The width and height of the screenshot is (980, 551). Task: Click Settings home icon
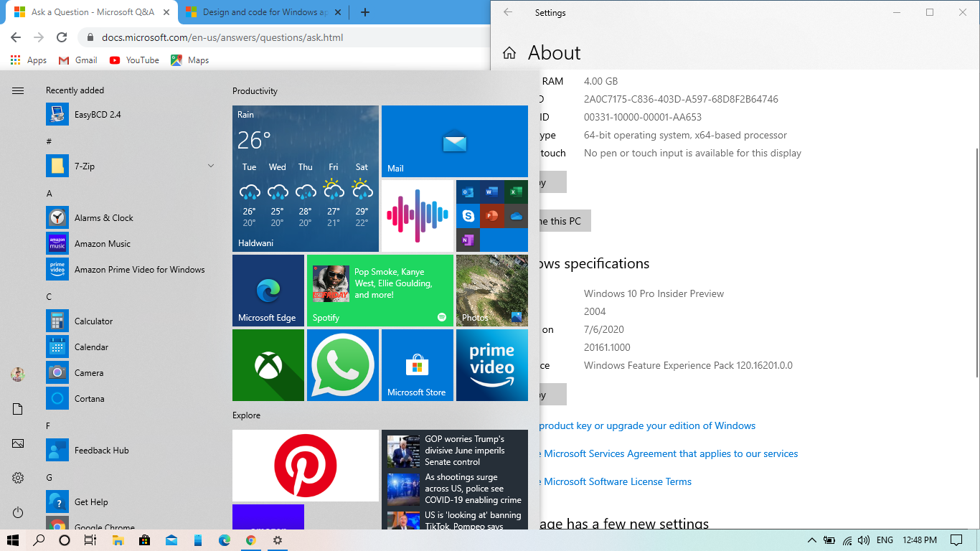(509, 53)
